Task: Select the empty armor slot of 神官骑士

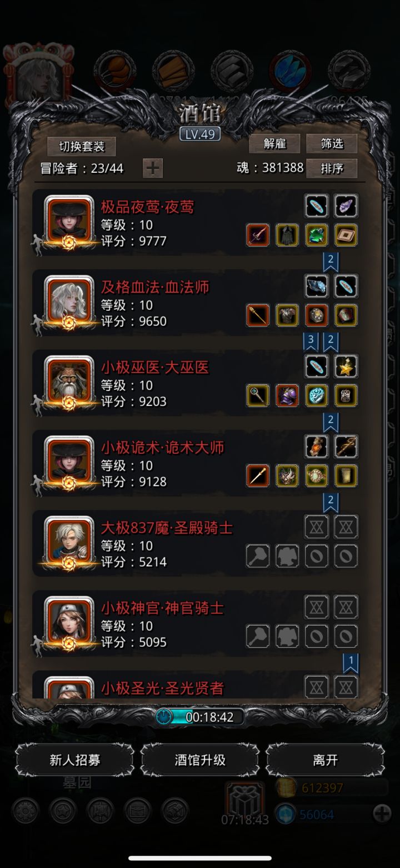Action: [287, 636]
